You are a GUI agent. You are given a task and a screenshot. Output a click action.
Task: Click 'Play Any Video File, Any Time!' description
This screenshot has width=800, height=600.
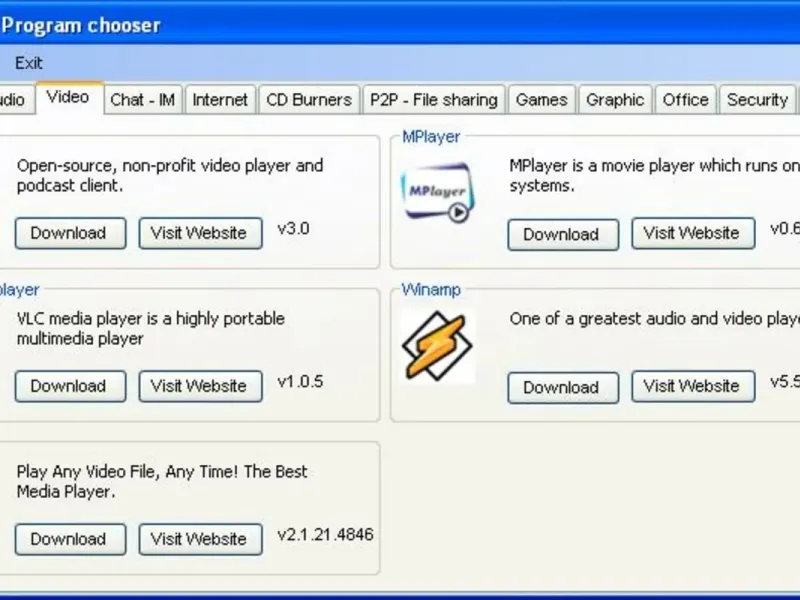point(162,482)
